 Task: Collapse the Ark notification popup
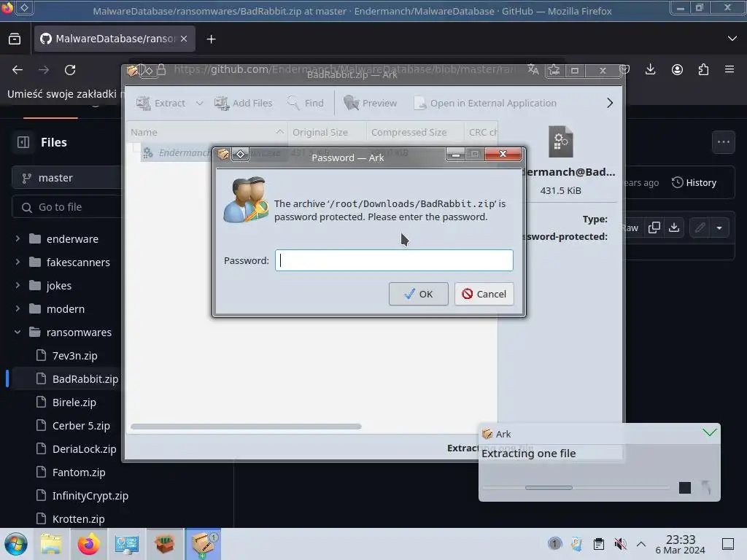coord(709,432)
